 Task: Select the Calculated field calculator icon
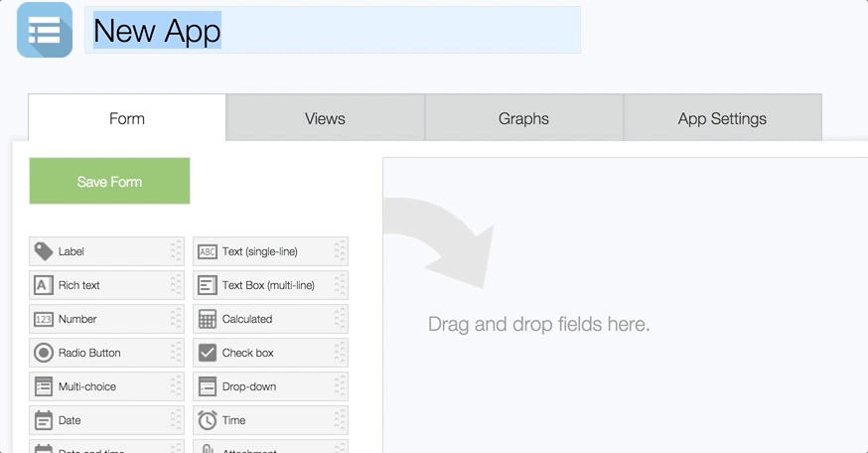208,319
